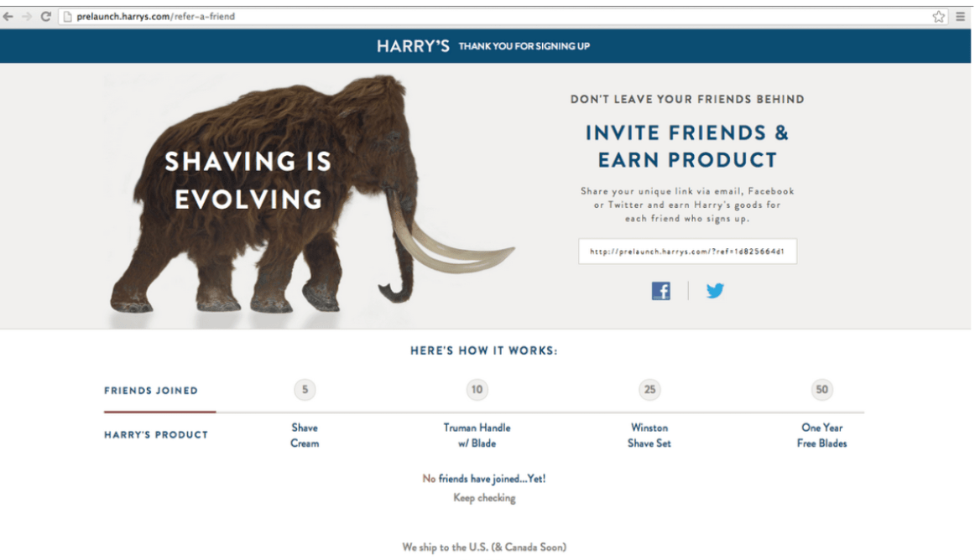The width and height of the screenshot is (975, 560).
Task: Click 'No friends have joined...Yet!' text
Action: [484, 479]
